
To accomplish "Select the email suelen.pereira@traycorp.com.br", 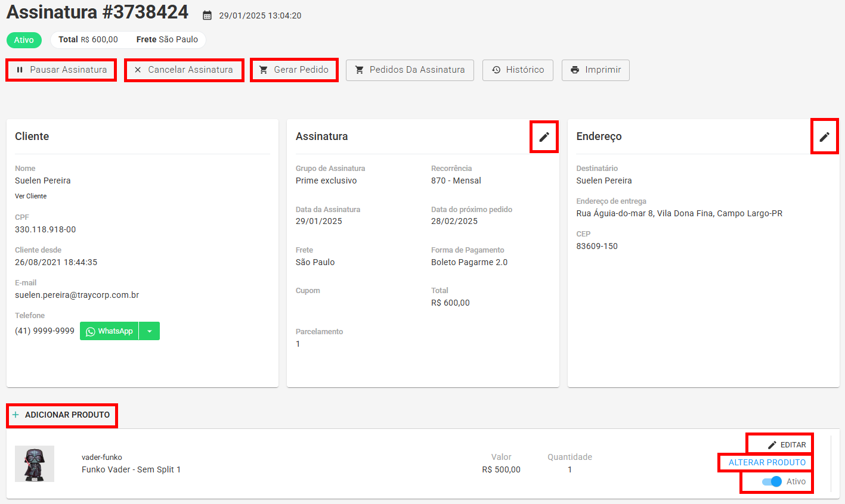I will tap(77, 295).
